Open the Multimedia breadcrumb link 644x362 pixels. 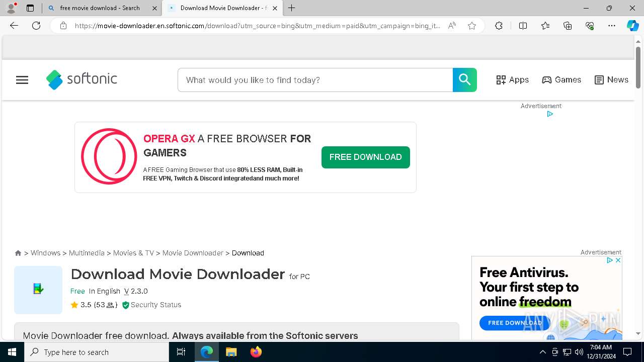click(x=87, y=253)
